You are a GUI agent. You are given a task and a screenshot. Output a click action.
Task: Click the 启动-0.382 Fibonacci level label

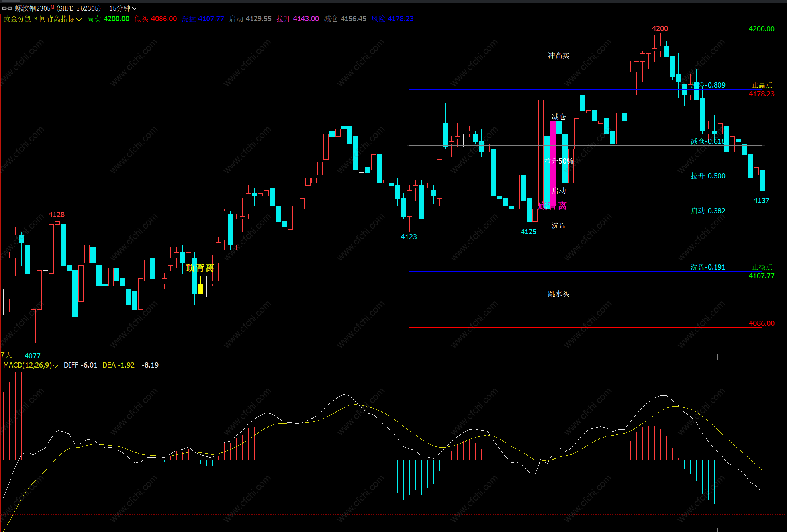708,211
